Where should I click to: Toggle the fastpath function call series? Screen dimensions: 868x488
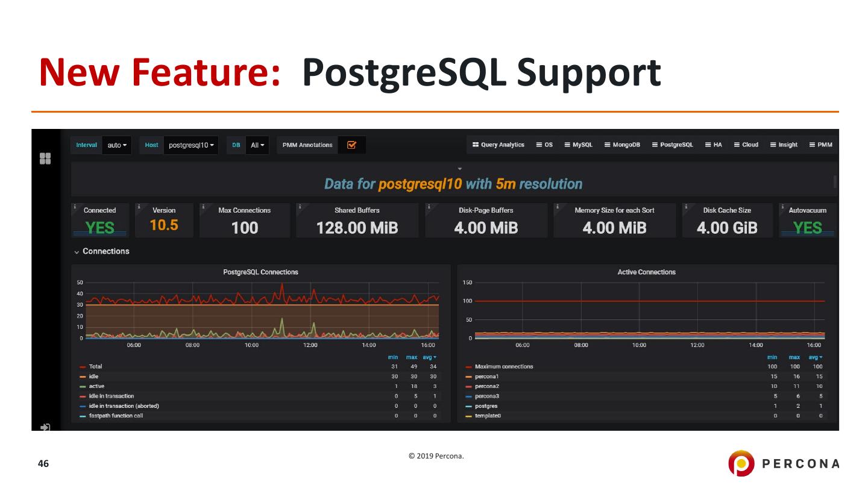116,416
